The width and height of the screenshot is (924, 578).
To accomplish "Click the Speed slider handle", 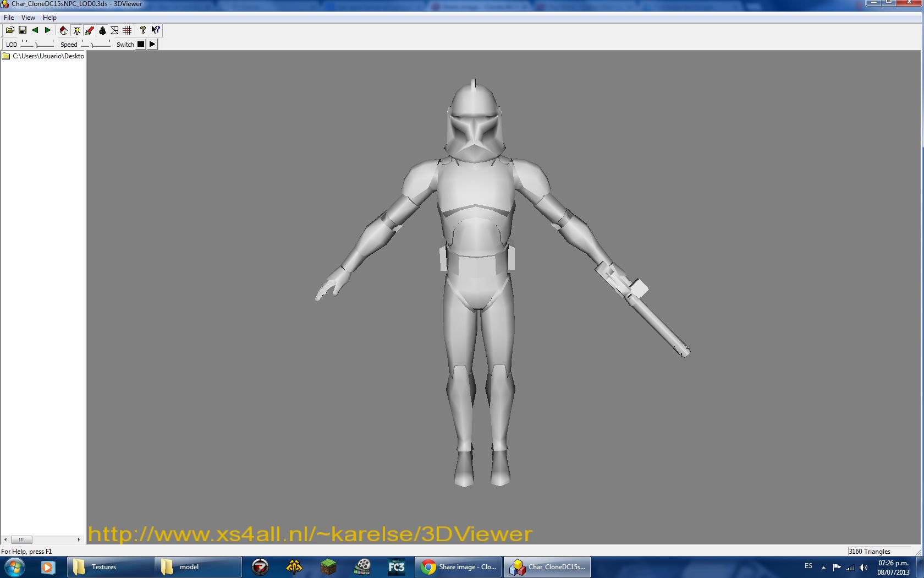I will pyautogui.click(x=92, y=45).
